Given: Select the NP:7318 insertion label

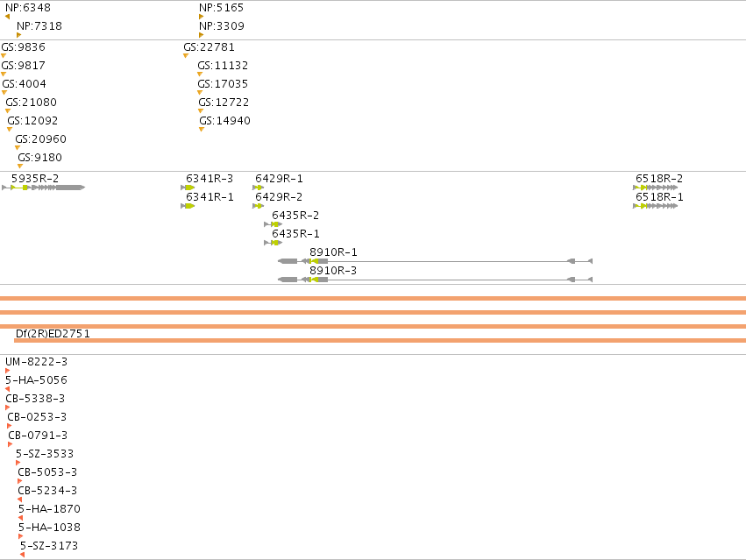Looking at the screenshot, I should click(x=39, y=26).
